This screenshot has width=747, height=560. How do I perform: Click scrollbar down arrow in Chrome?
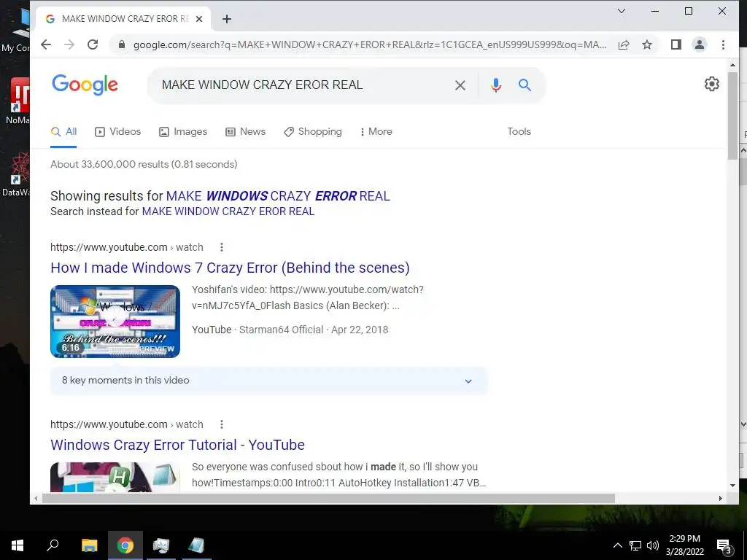[732, 485]
